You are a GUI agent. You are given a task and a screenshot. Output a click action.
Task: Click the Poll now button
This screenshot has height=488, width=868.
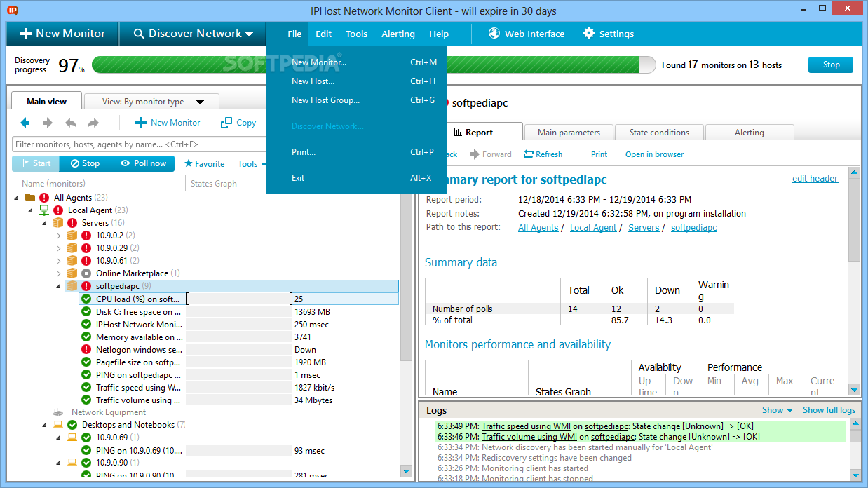[142, 163]
